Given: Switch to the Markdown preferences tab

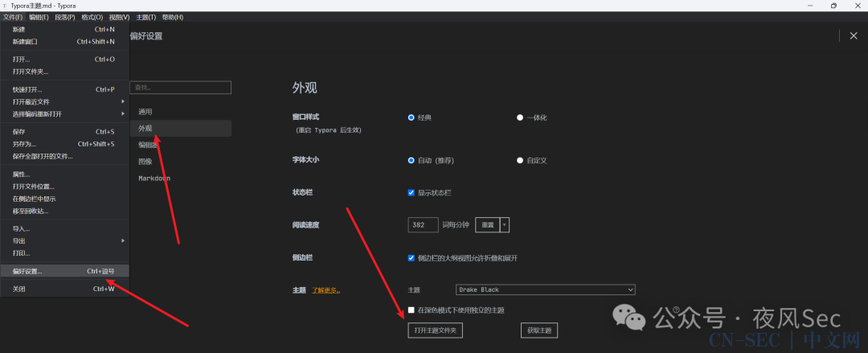Looking at the screenshot, I should coord(181,179).
